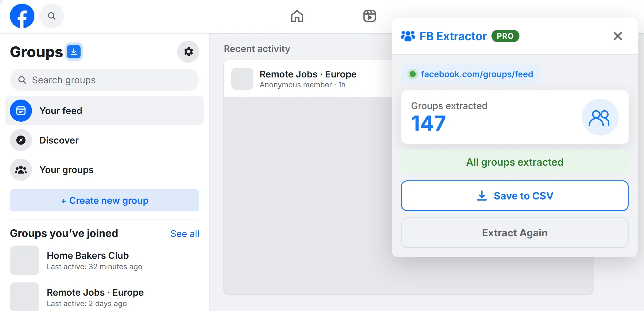The width and height of the screenshot is (644, 311).
Task: Open the Reels video icon in top bar
Action: click(370, 16)
